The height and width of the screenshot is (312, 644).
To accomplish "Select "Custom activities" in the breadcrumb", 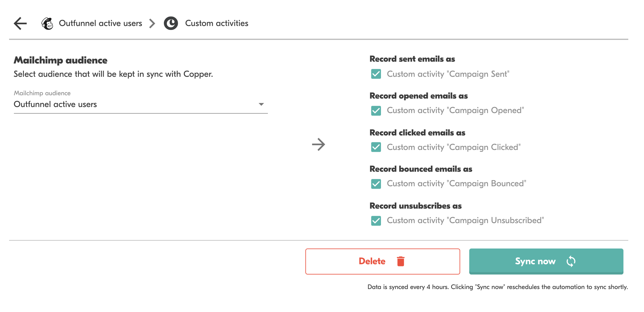I will coord(216,23).
